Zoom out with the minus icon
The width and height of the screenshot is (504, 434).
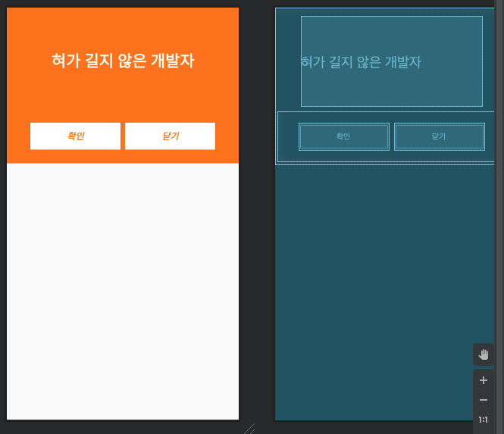click(x=483, y=400)
